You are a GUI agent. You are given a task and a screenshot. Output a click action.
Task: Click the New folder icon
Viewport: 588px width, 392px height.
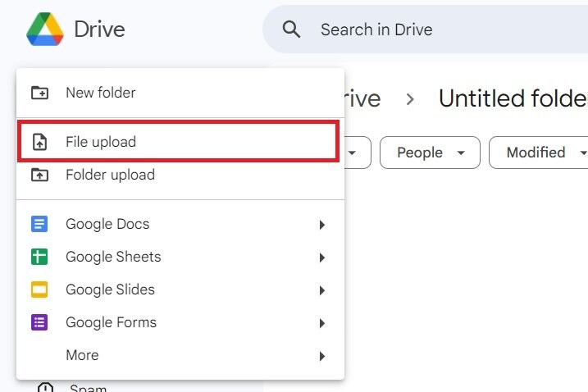(x=39, y=93)
